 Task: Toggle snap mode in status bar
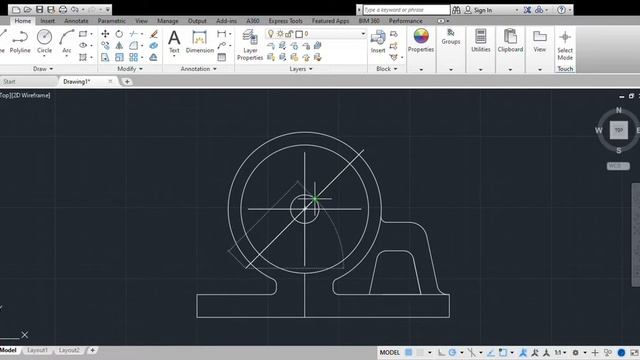(x=420, y=352)
